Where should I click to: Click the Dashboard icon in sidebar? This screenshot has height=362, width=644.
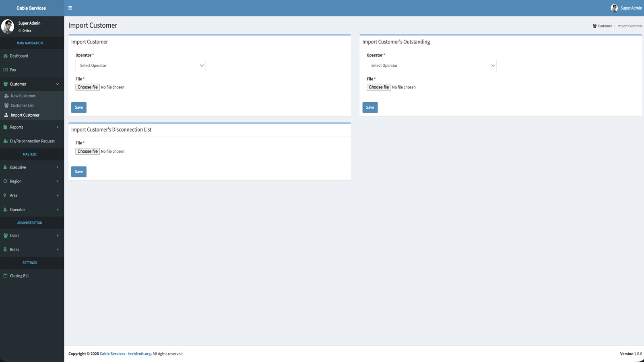pyautogui.click(x=6, y=56)
